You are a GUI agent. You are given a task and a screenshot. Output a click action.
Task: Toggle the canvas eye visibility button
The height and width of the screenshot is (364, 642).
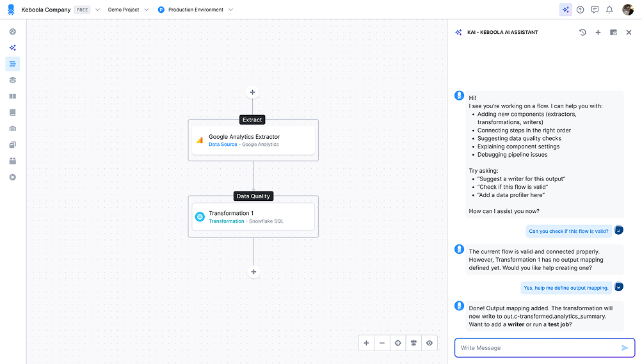(x=429, y=343)
